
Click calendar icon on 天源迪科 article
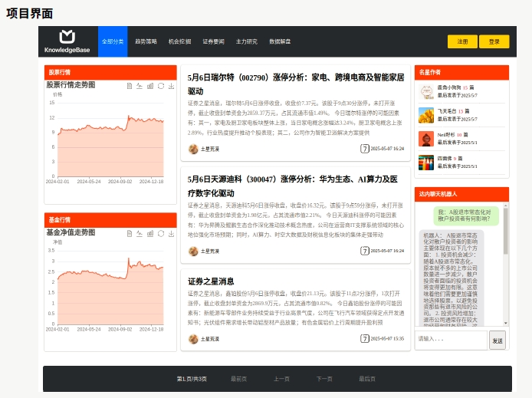pyautogui.click(x=364, y=251)
